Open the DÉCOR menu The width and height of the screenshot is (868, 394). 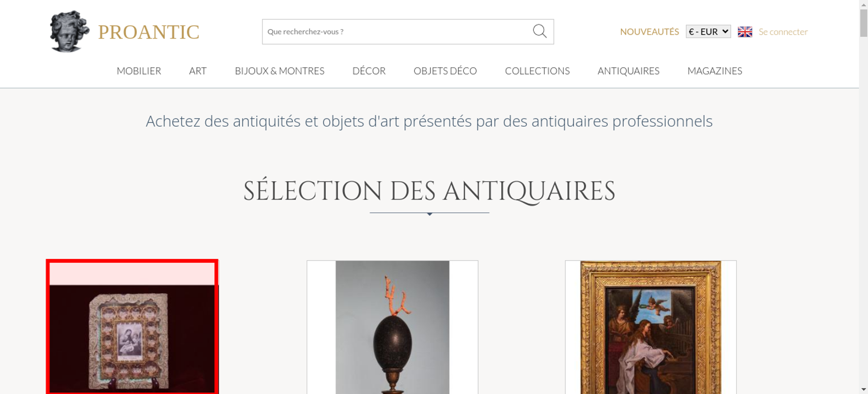(369, 71)
